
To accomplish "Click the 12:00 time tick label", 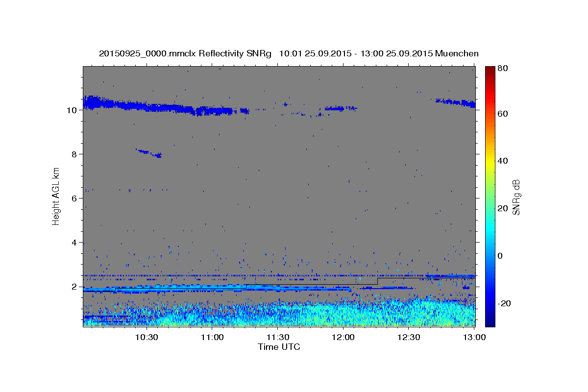I will click(x=343, y=337).
